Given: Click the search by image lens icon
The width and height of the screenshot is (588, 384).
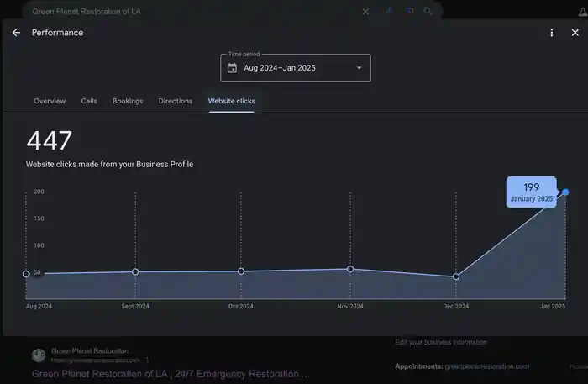Looking at the screenshot, I should point(409,11).
